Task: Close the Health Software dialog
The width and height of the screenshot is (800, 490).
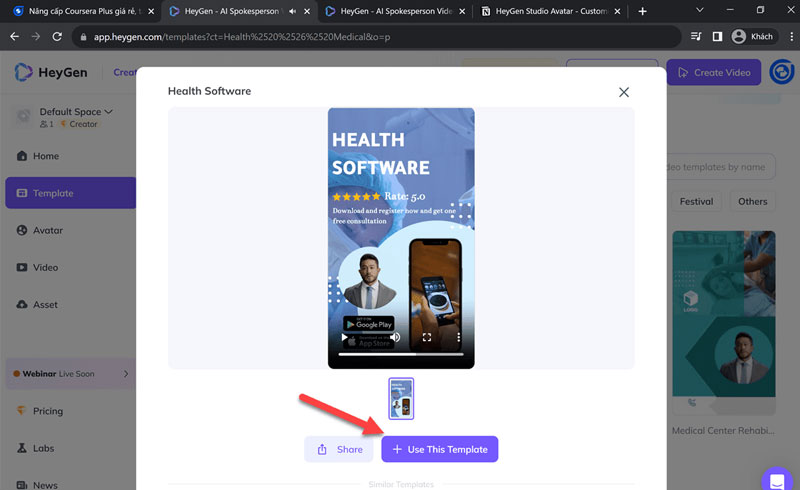Action: (x=624, y=92)
